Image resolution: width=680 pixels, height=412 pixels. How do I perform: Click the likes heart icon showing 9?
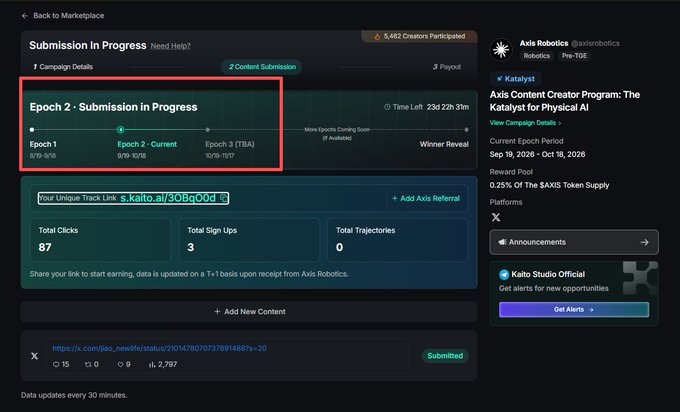121,365
